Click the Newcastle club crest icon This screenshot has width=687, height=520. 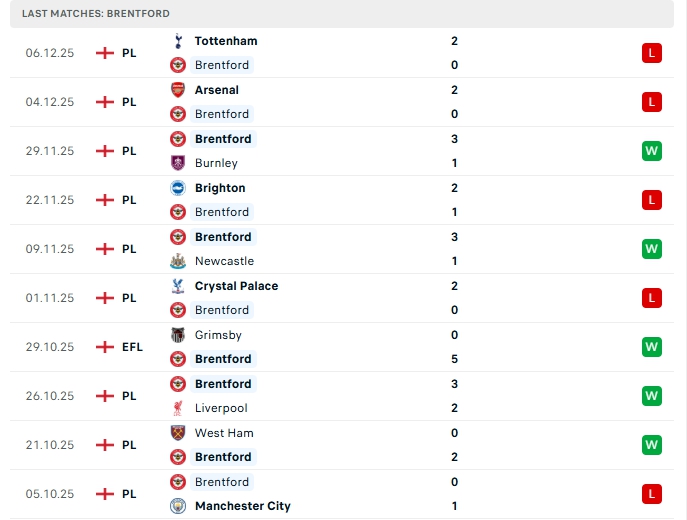tap(178, 261)
